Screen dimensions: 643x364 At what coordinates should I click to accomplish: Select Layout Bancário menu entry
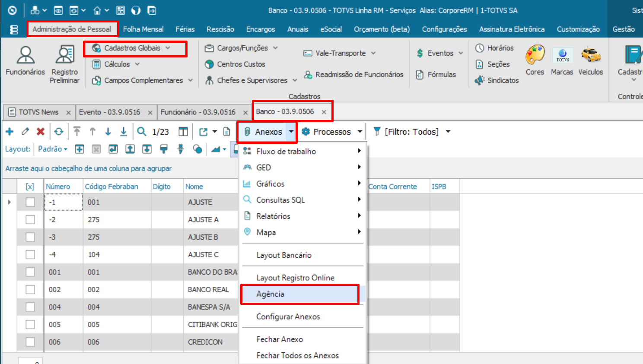[x=302, y=255]
